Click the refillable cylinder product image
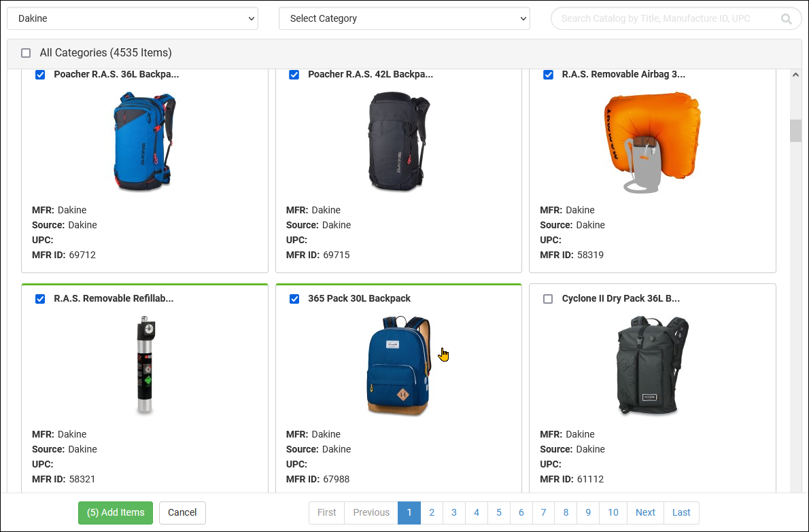Viewport: 809px width, 532px height. [x=145, y=365]
